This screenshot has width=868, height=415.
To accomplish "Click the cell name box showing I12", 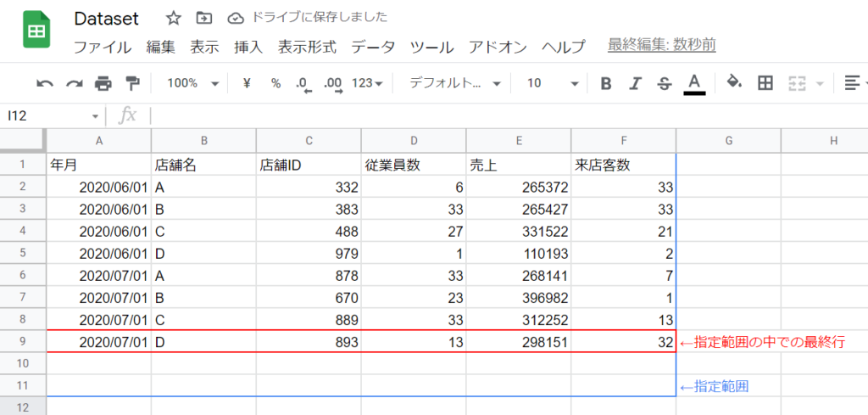I will tap(53, 115).
